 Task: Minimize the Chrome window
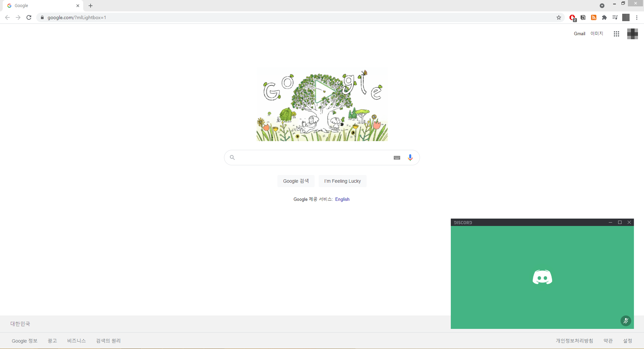(614, 4)
